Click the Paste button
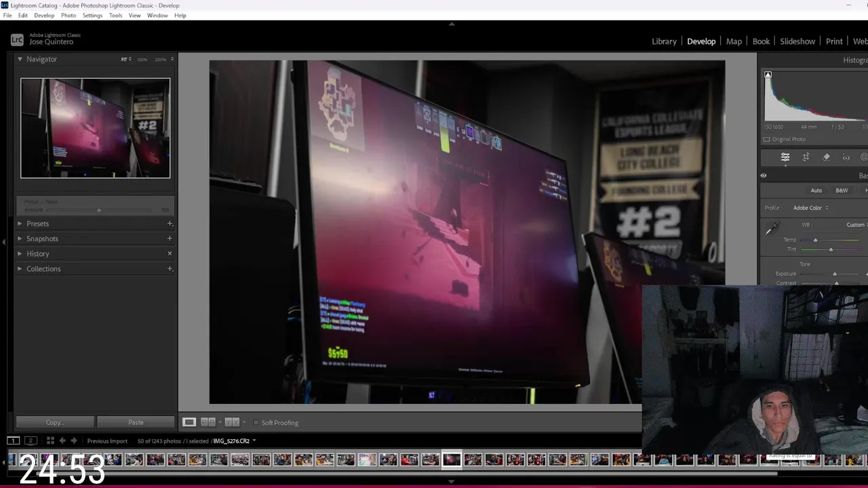Image resolution: width=868 pixels, height=488 pixels. pos(136,422)
